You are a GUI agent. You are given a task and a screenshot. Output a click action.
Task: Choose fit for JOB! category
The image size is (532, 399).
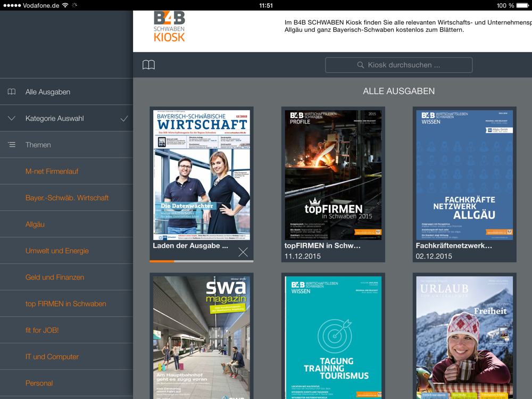(66, 330)
